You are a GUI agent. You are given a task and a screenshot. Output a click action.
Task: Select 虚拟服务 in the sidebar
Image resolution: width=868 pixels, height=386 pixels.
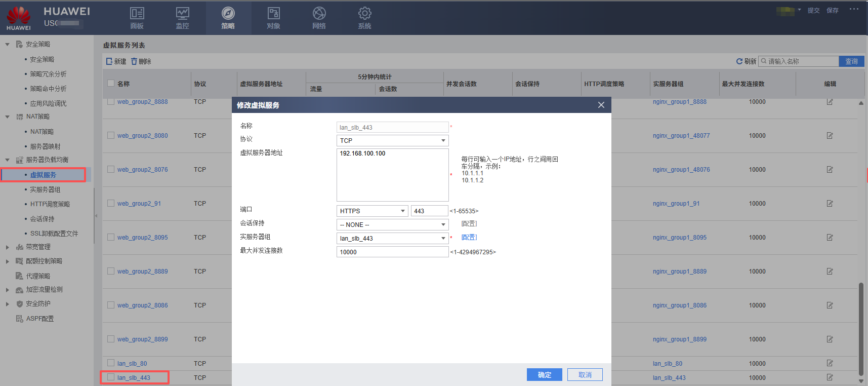43,175
